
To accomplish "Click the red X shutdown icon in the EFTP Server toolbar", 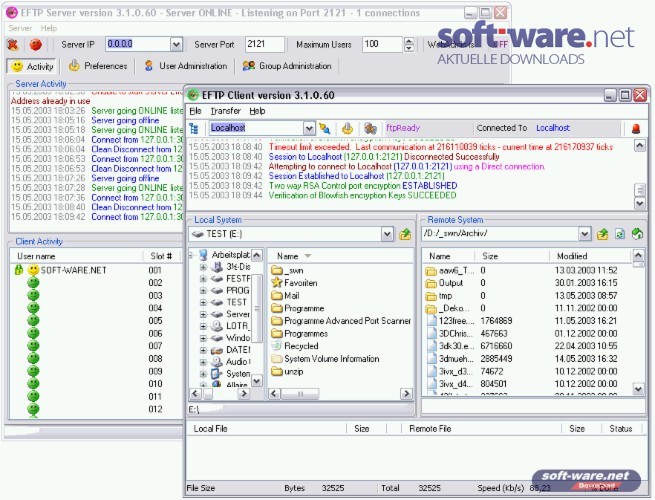I will point(13,44).
